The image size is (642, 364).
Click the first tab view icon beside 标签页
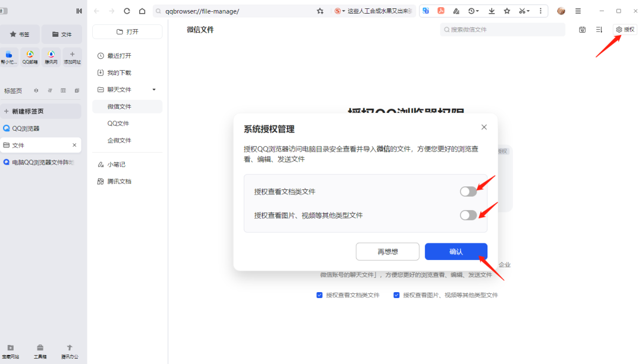(36, 90)
